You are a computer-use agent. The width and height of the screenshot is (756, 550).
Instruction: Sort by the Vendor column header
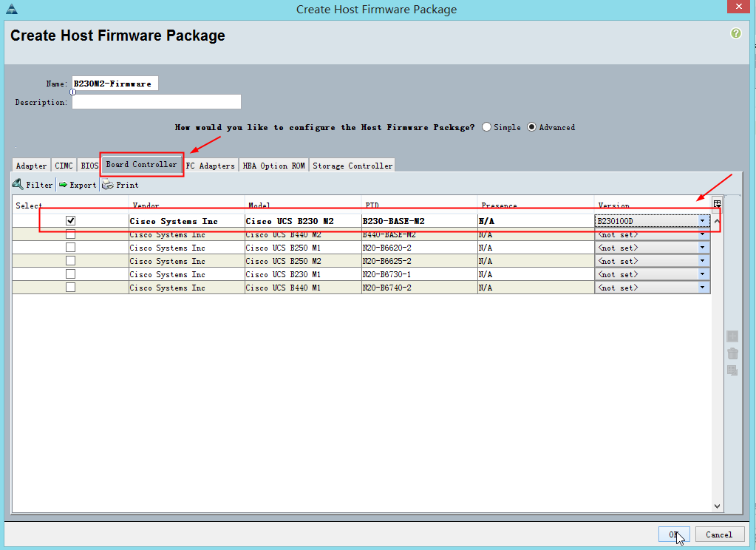[186, 205]
